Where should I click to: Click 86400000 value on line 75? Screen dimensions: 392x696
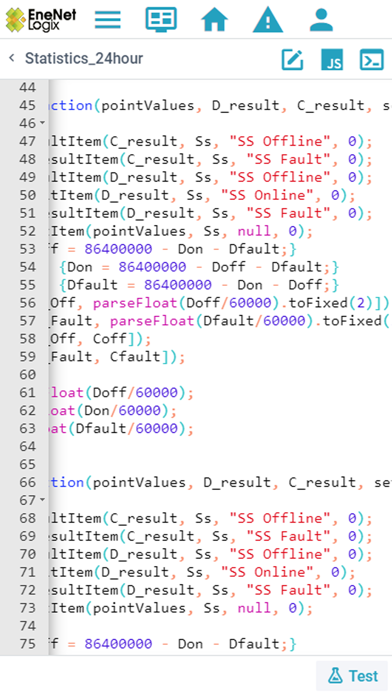coord(119,644)
